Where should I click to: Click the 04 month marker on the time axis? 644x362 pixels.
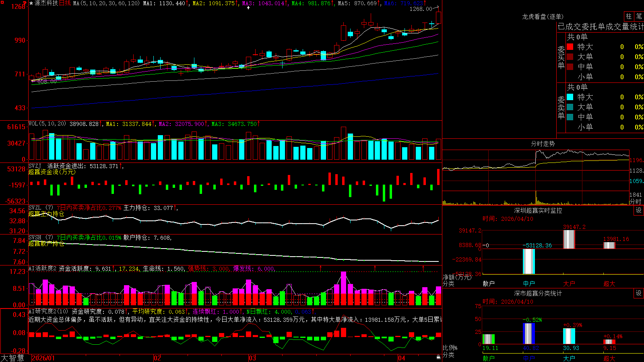point(402,358)
